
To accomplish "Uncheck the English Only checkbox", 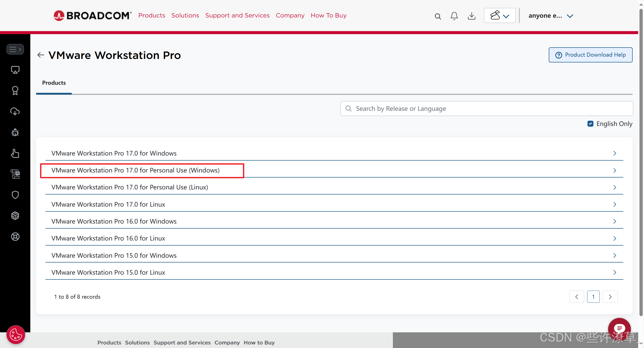I will [590, 124].
